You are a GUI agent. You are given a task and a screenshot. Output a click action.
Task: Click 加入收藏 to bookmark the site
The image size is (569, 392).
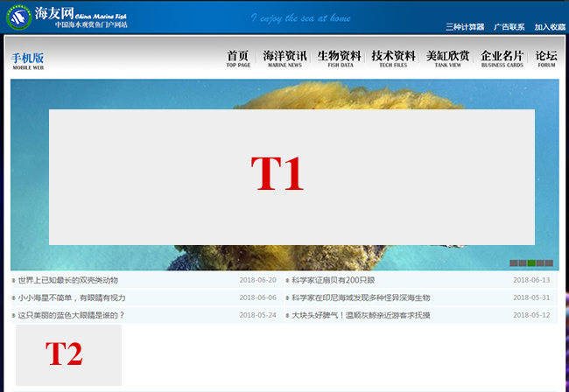click(550, 27)
